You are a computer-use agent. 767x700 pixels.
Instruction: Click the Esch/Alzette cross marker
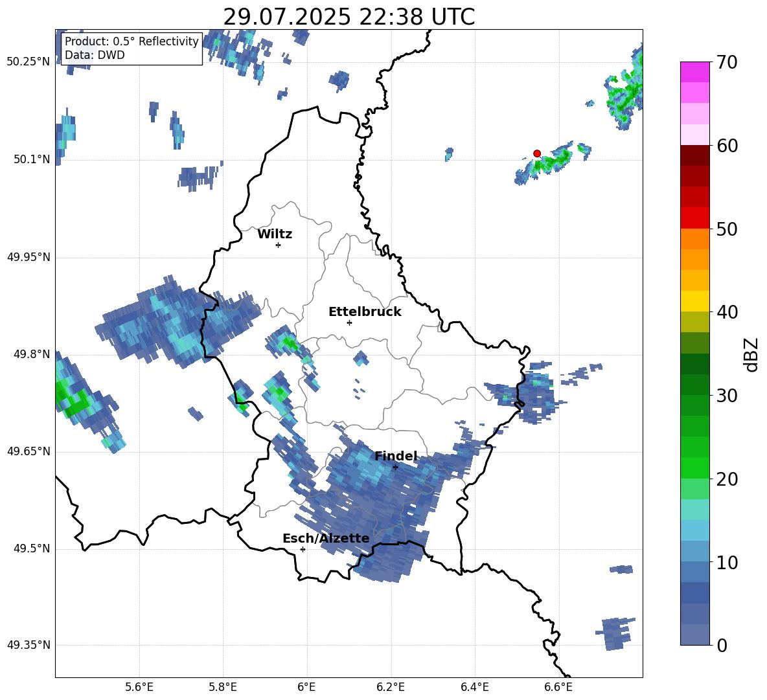(303, 549)
